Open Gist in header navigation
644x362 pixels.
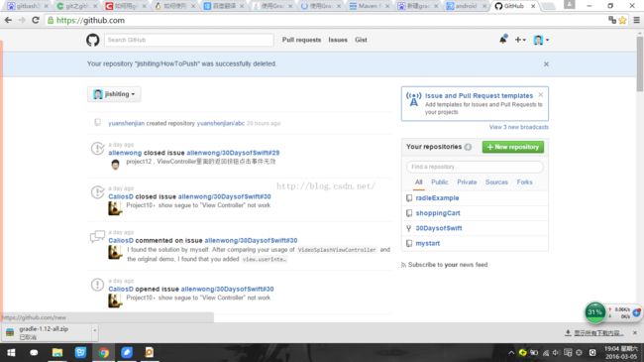pyautogui.click(x=361, y=40)
